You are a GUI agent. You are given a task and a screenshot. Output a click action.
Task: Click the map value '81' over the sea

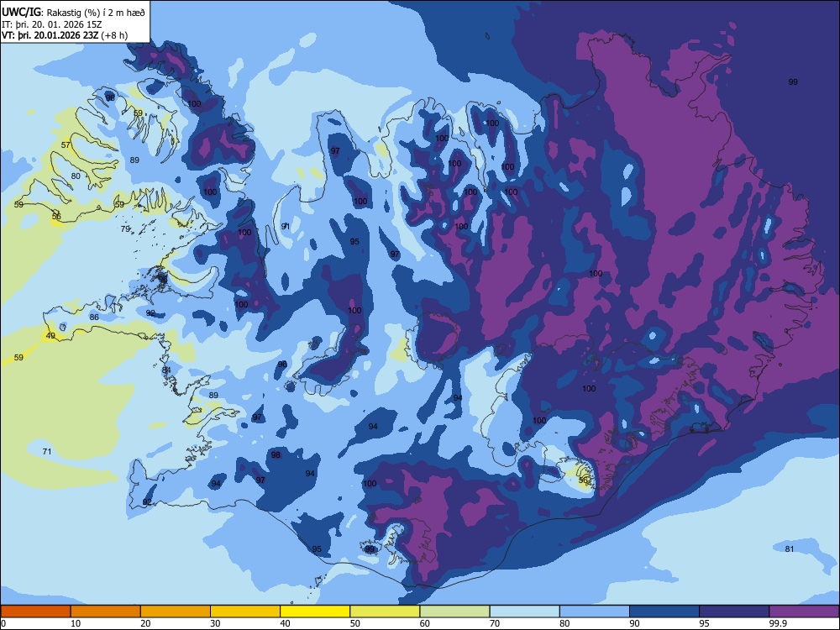point(790,549)
